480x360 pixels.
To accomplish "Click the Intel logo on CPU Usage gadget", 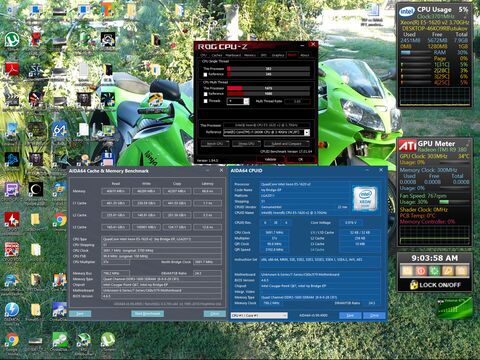I will click(x=407, y=11).
